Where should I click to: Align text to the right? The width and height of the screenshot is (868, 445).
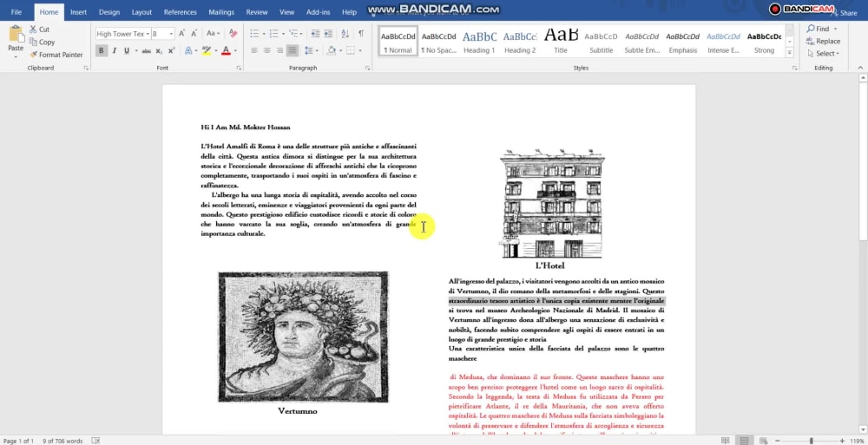click(279, 51)
